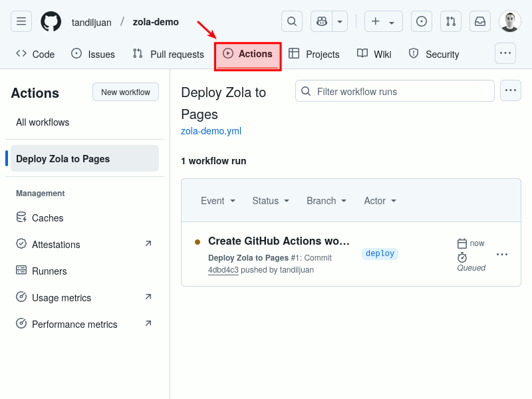Click the Usage metrics gauge icon

tap(21, 297)
